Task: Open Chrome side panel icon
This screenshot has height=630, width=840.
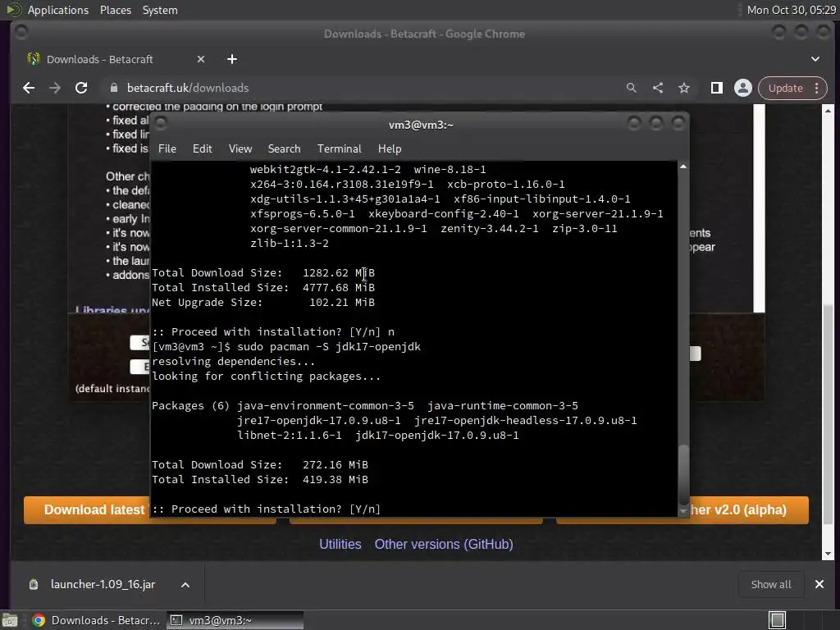Action: point(717,88)
